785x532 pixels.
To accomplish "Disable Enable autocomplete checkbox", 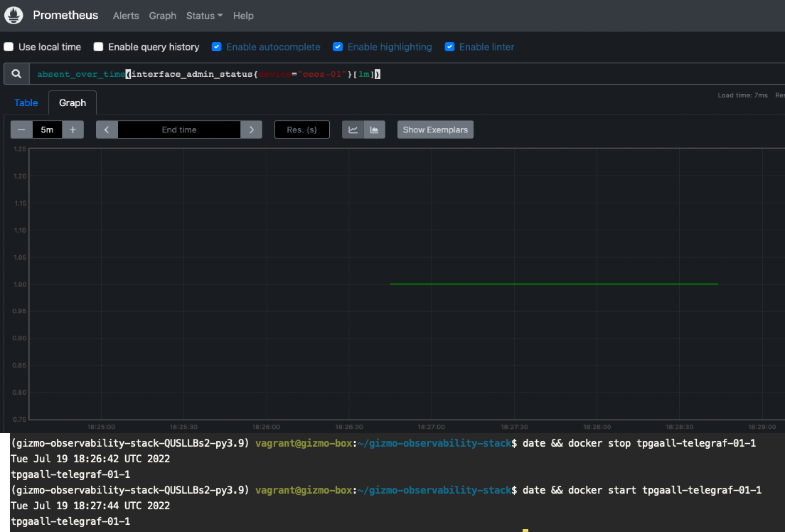I will 216,47.
